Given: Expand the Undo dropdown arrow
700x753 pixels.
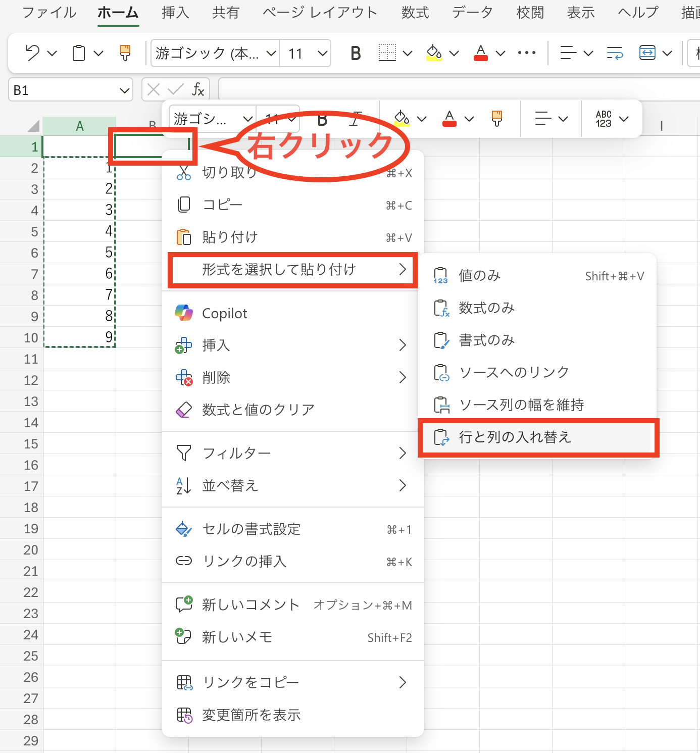Looking at the screenshot, I should [x=52, y=53].
